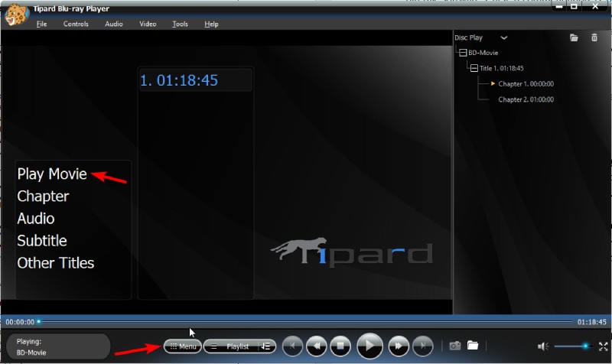The width and height of the screenshot is (612, 364).
Task: Start playing the movie
Action: pyautogui.click(x=369, y=346)
